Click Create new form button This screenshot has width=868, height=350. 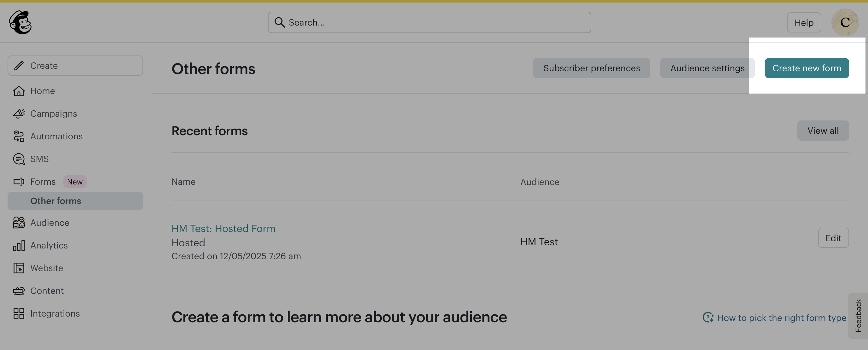point(806,68)
